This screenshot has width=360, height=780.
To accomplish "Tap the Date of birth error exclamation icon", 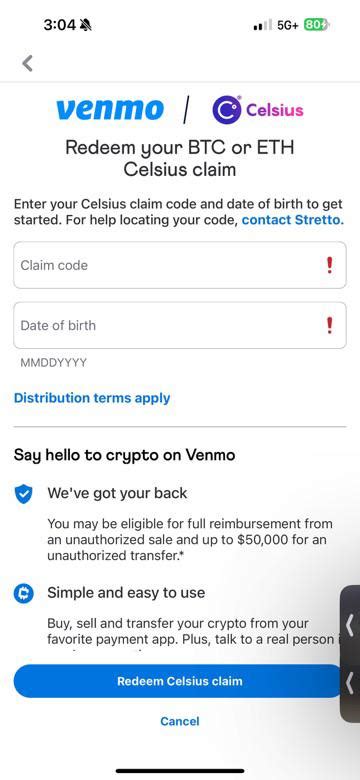I will [329, 325].
